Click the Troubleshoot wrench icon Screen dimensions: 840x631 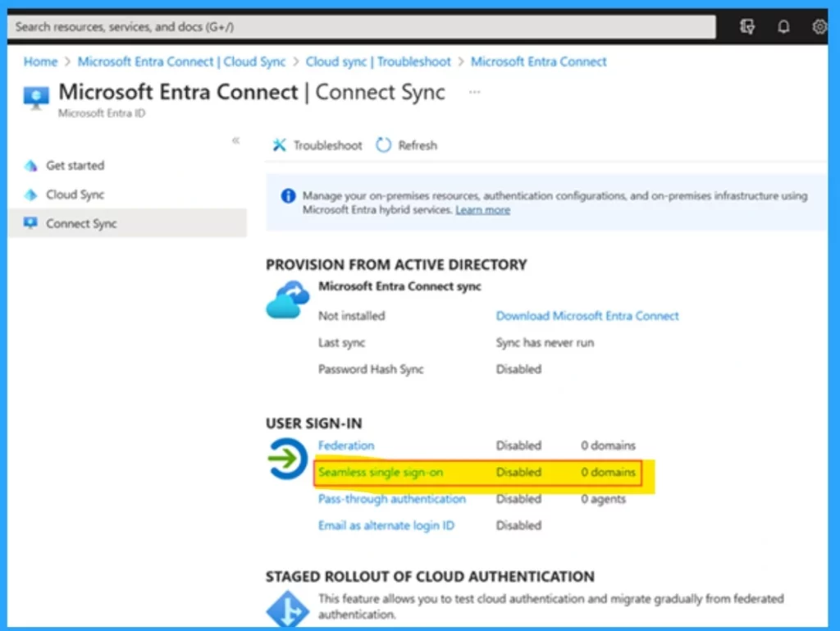point(279,145)
